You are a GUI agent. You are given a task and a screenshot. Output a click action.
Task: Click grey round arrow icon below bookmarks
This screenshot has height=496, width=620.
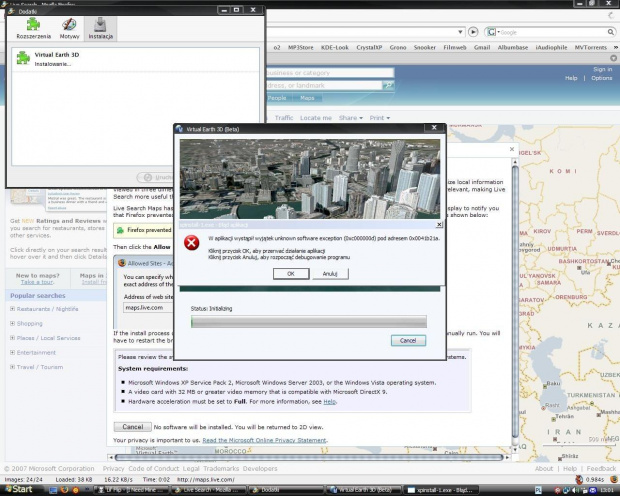613,58
